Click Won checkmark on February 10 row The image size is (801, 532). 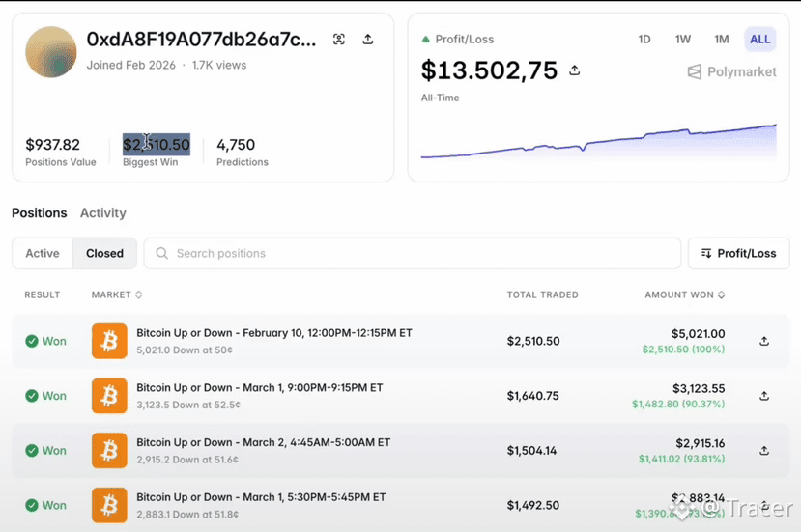coord(32,341)
